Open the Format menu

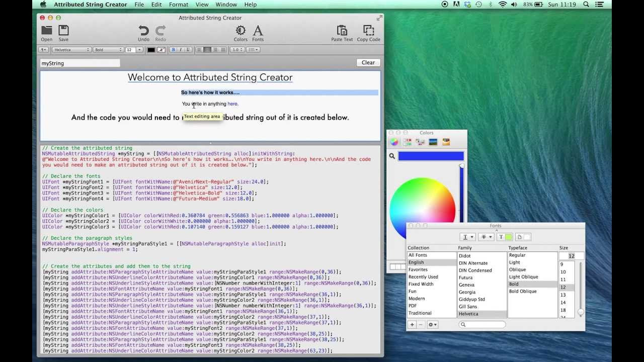pyautogui.click(x=179, y=5)
